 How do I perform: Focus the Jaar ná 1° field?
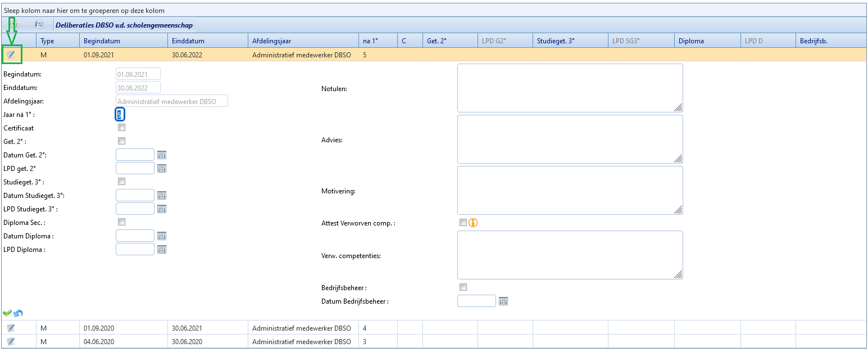coord(120,114)
